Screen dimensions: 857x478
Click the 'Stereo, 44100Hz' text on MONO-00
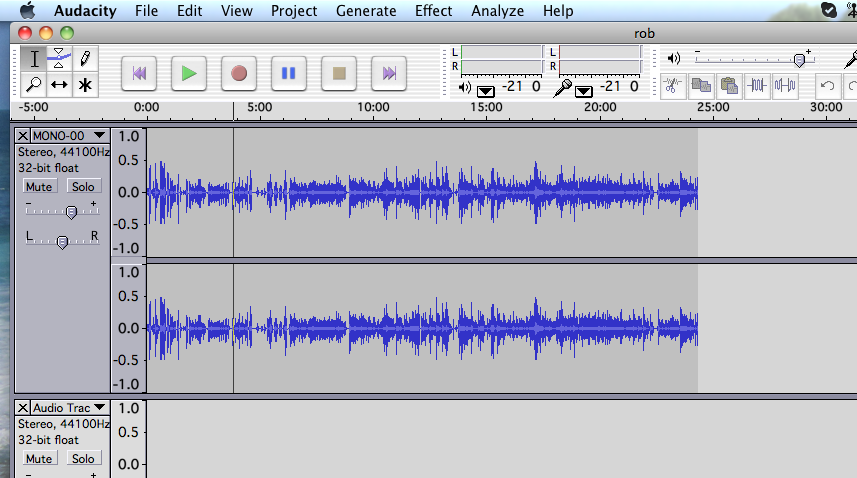63,152
